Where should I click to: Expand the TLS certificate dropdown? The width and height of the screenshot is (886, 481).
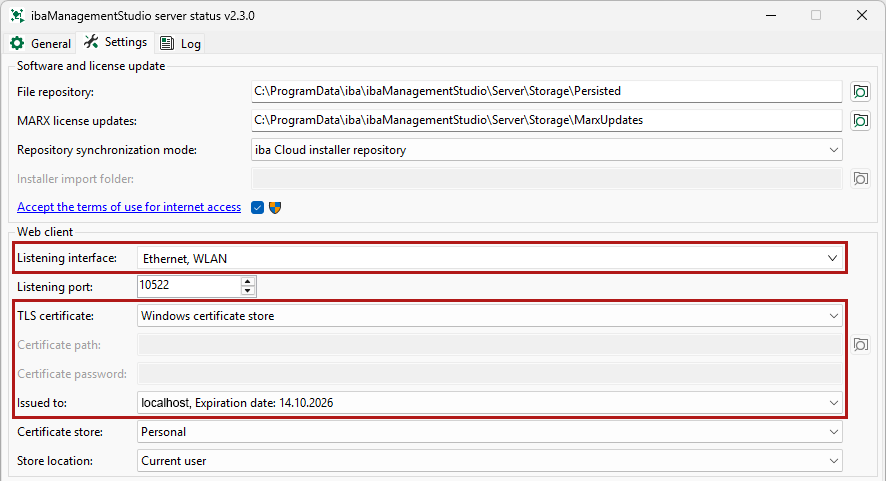coord(833,316)
